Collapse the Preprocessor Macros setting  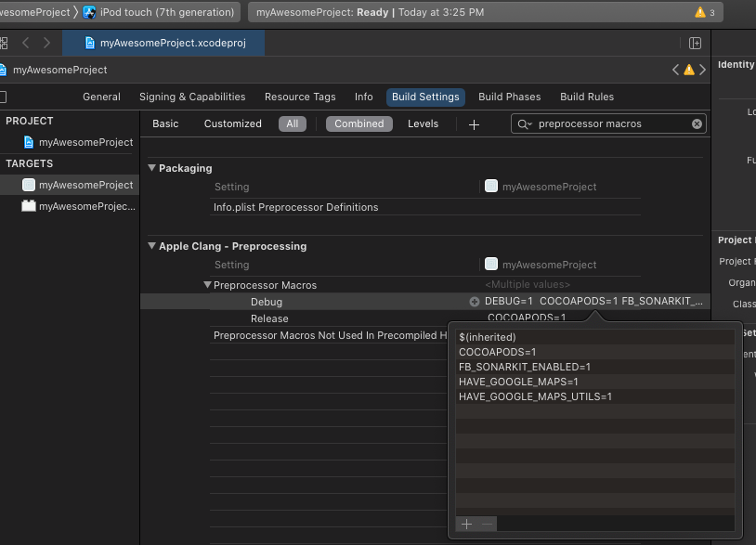coord(207,285)
